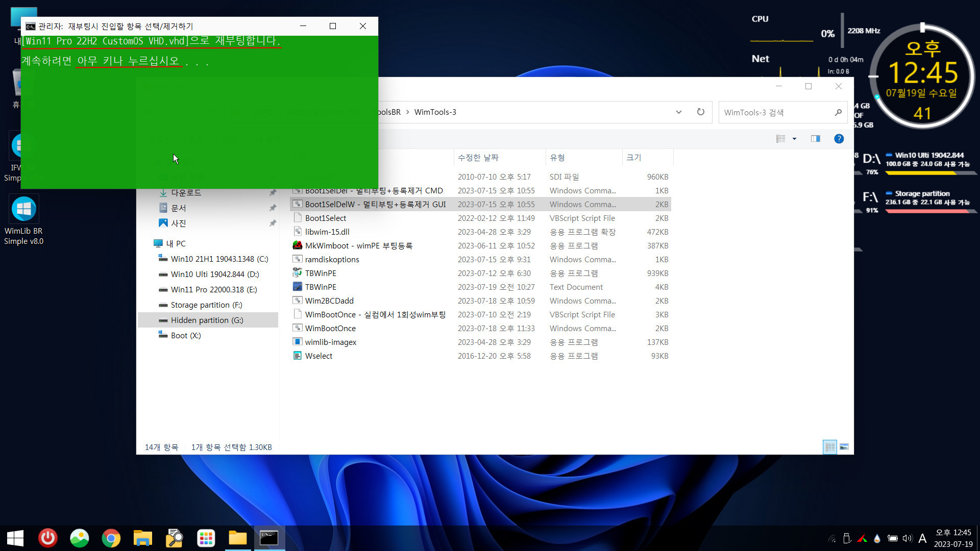Select Wselect application file
Viewport: 980px width, 551px height.
point(480,356)
